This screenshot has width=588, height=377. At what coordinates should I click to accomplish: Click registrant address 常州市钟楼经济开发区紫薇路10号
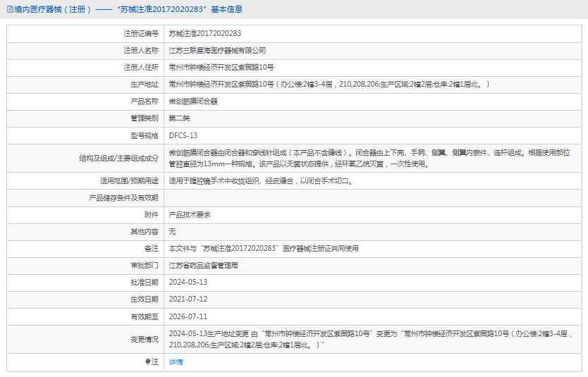click(x=221, y=68)
